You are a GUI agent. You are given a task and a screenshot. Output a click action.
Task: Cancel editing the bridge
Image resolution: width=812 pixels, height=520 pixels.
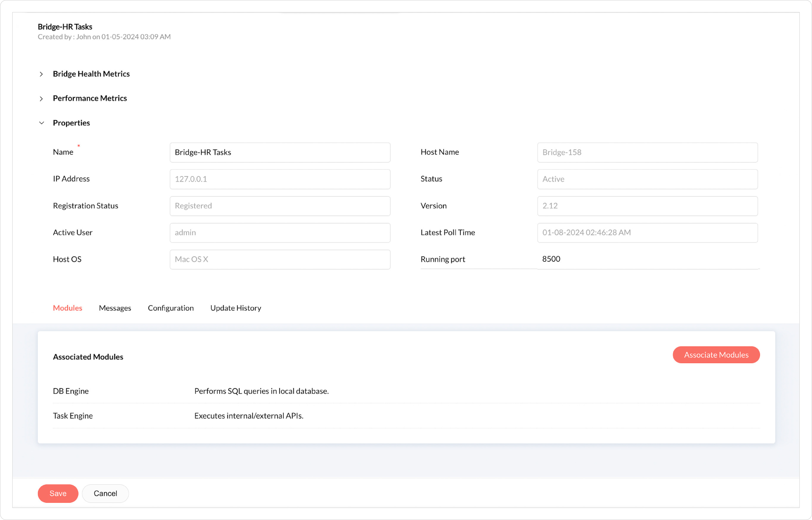[105, 493]
